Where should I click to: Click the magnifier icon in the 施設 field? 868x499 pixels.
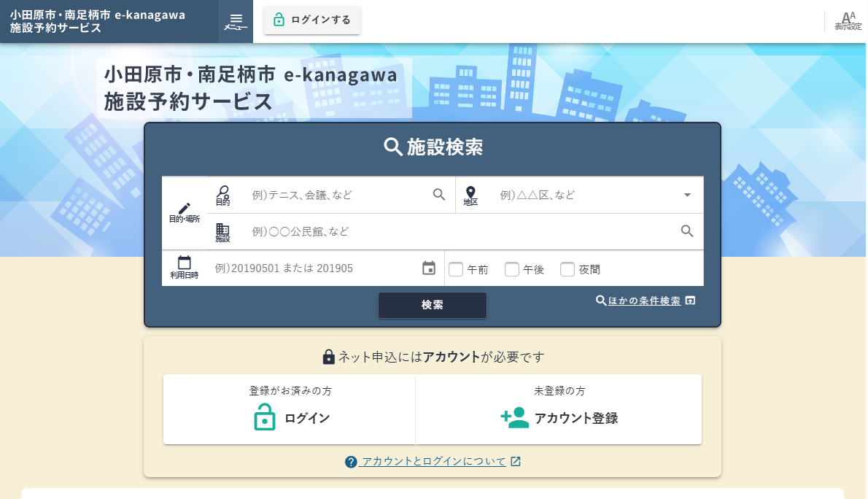pyautogui.click(x=686, y=231)
